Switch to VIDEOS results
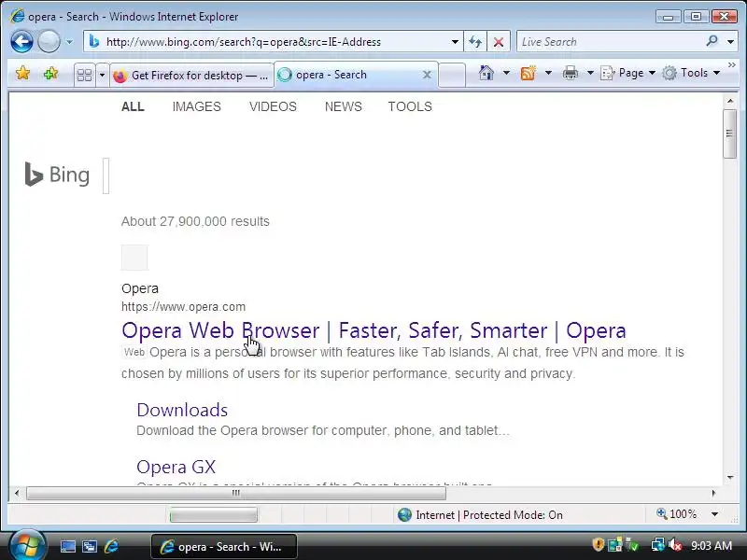747x560 pixels. click(273, 106)
